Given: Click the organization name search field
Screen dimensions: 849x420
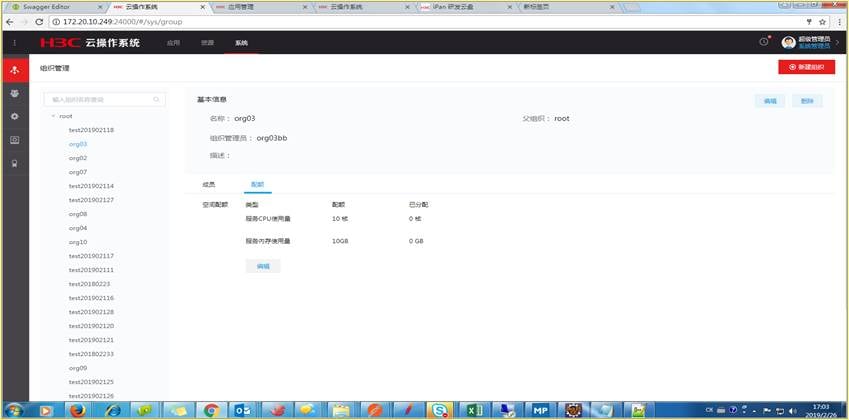Looking at the screenshot, I should (x=100, y=100).
